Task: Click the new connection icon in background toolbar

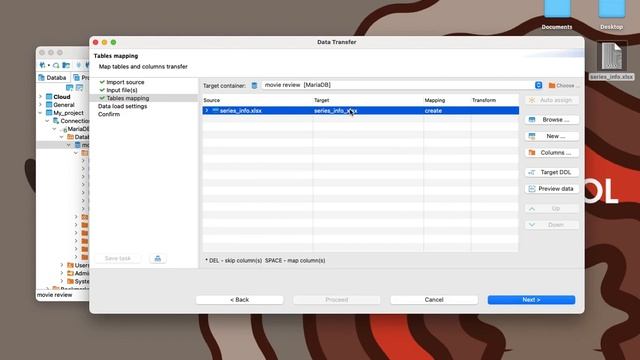Action: tap(43, 65)
